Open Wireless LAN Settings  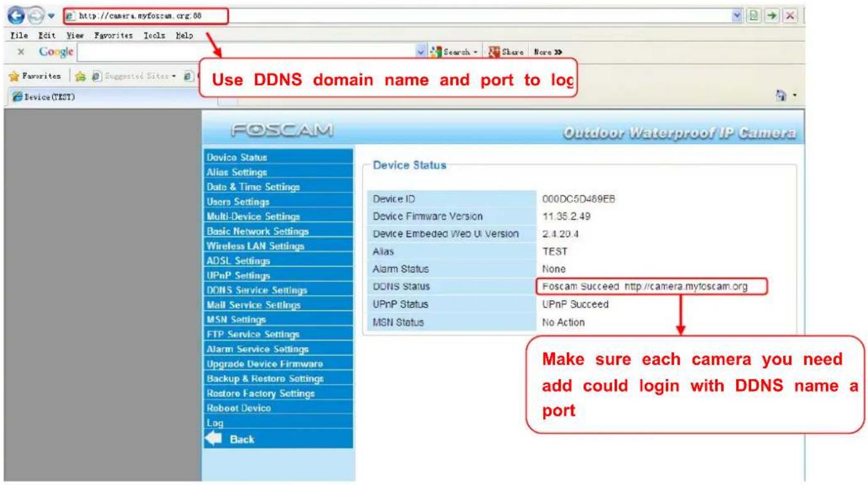click(x=278, y=245)
